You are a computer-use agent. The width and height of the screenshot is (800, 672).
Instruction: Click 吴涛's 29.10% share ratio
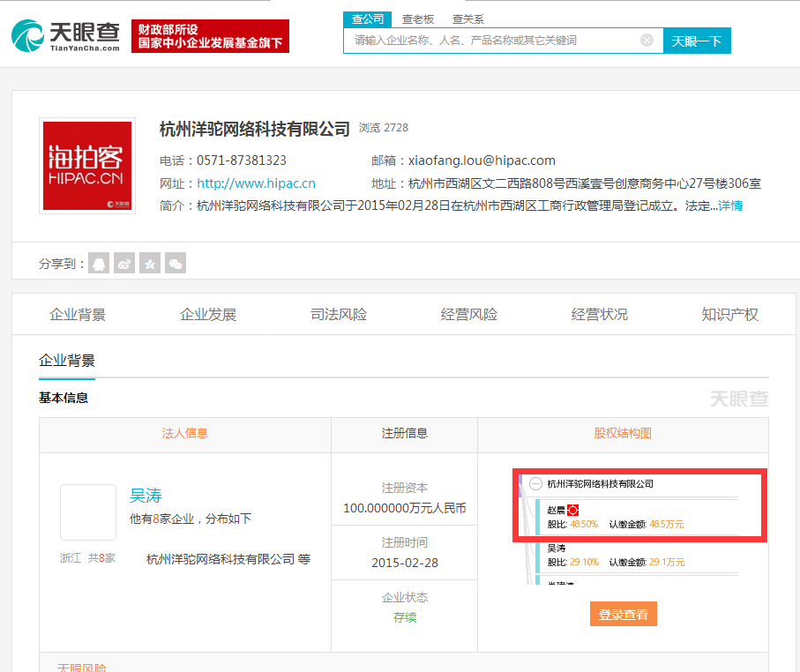[584, 563]
